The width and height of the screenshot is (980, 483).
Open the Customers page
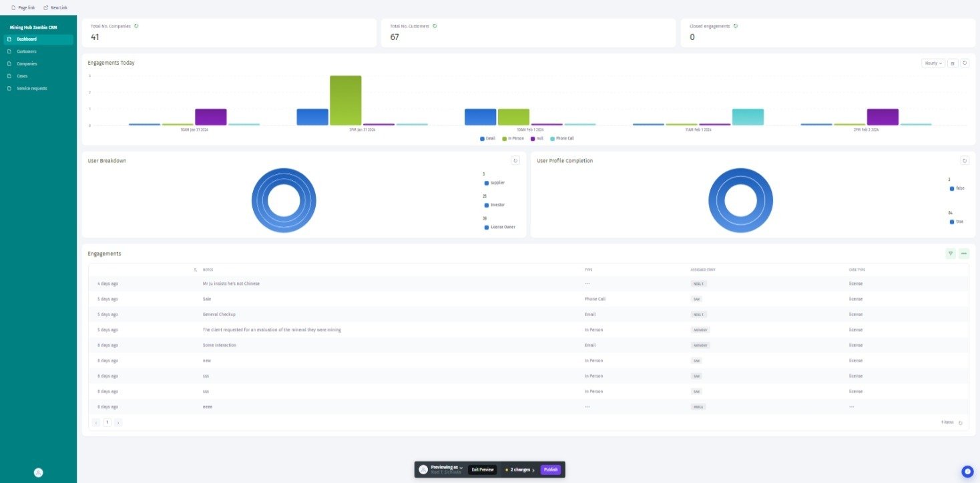(x=38, y=51)
